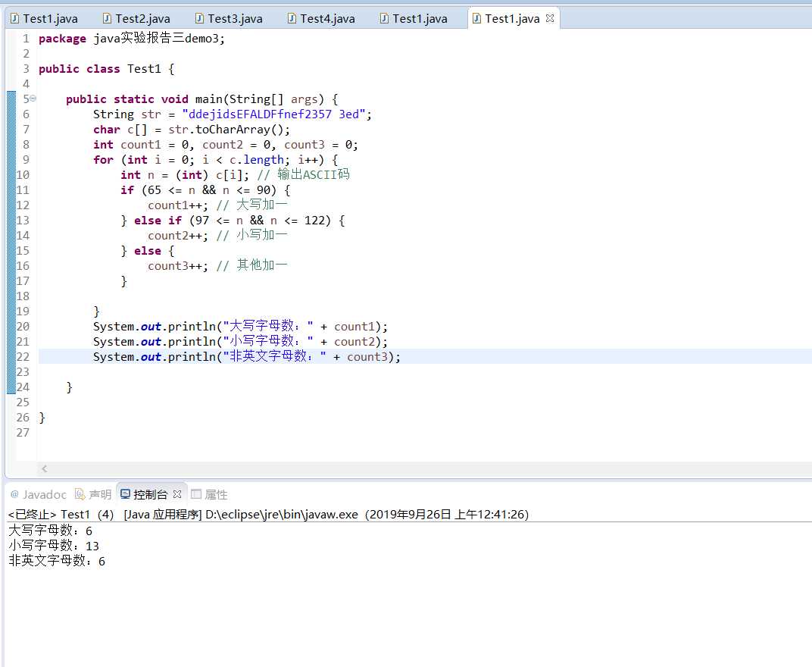Click the count2++ statement

[x=178, y=235]
